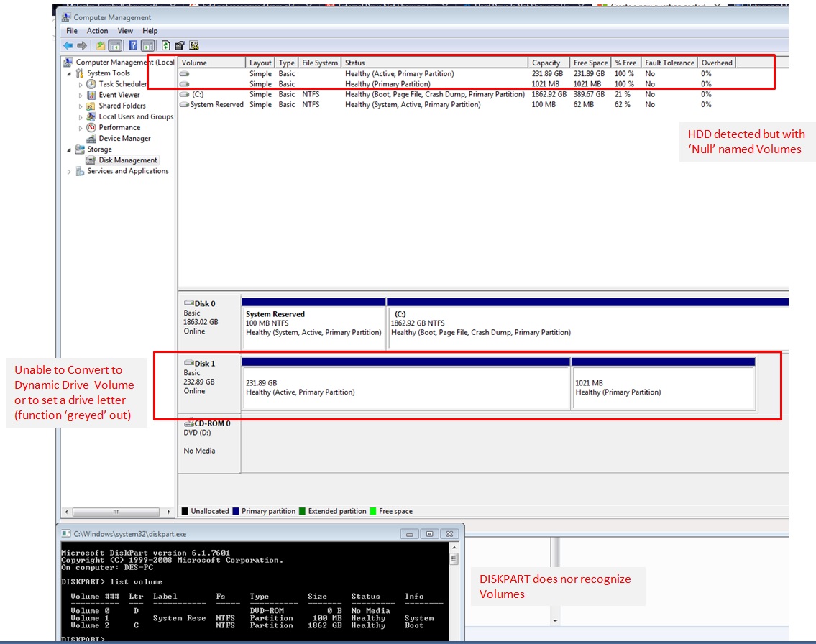The image size is (816, 644).
Task: Sort by the Status column header
Action: [435, 63]
